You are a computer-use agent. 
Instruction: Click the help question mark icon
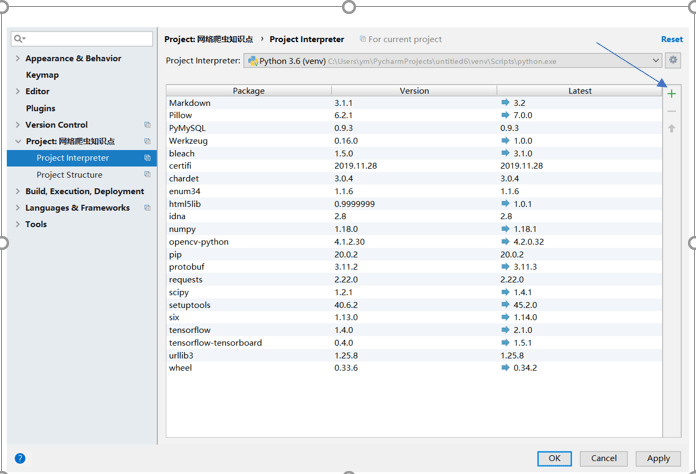tap(20, 458)
